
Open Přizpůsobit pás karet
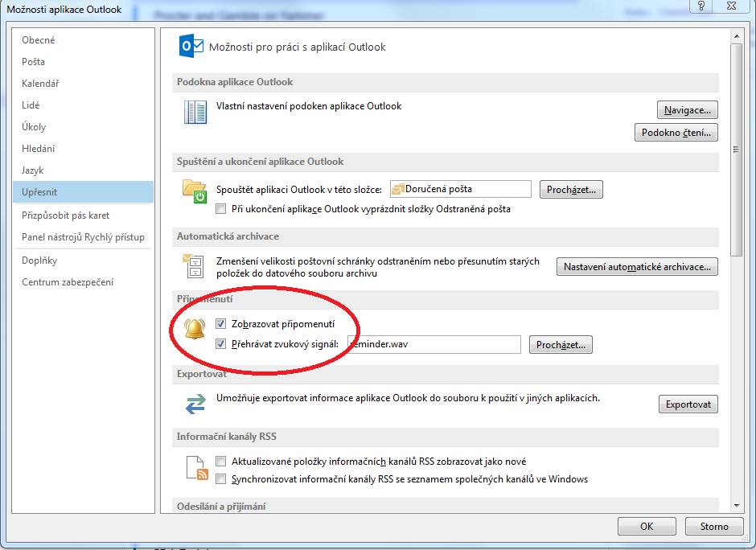(83, 215)
